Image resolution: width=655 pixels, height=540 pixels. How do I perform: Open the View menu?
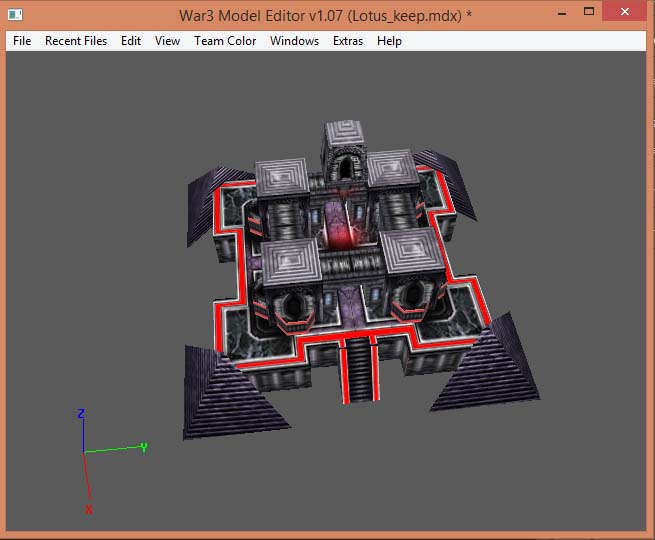(168, 41)
